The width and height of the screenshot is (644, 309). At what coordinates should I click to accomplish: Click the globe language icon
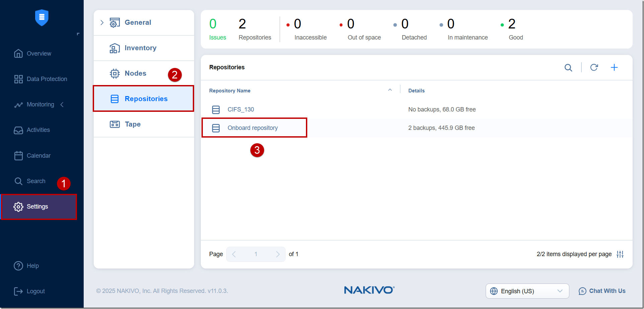[494, 291]
